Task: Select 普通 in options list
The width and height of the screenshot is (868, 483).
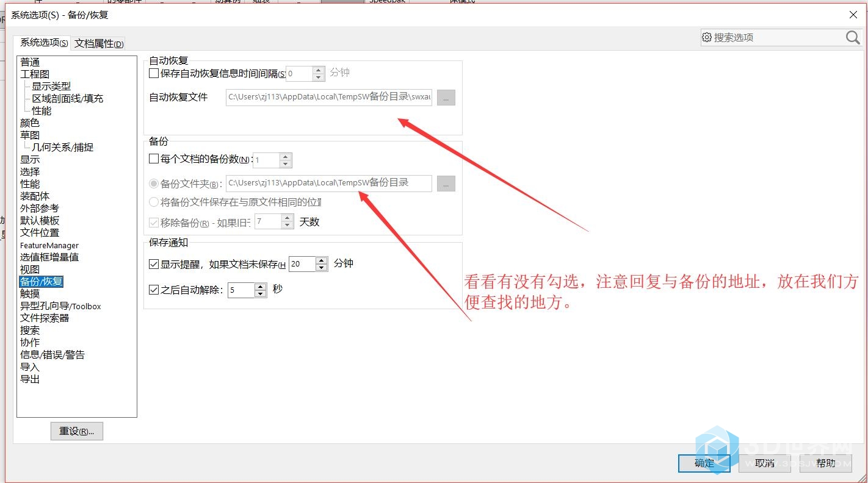Action: coord(30,62)
